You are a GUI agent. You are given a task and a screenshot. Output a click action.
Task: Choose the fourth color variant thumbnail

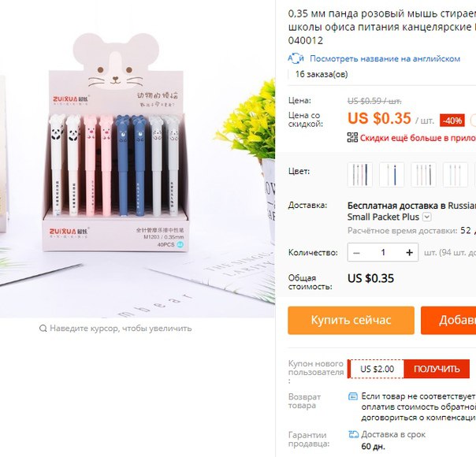tap(456, 174)
